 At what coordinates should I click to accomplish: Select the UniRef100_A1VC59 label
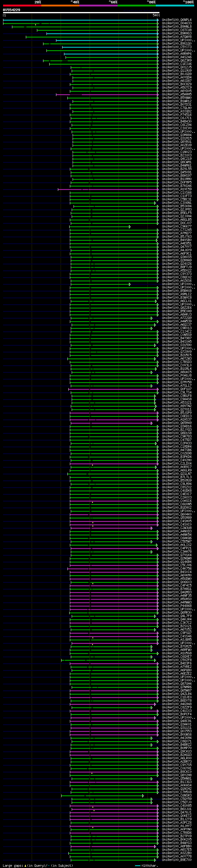point(176,189)
